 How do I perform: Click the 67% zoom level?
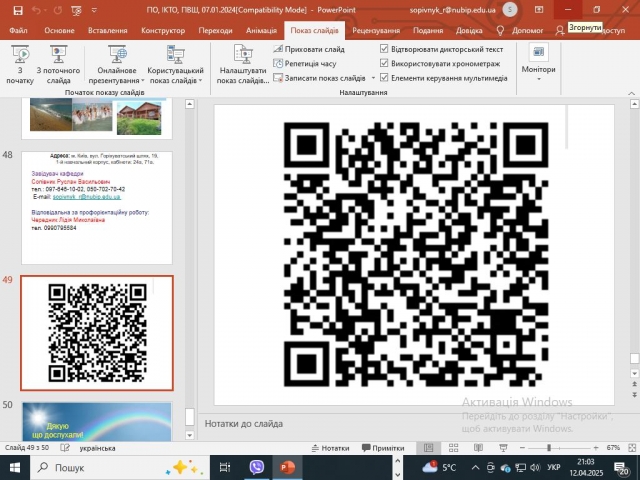click(613, 448)
